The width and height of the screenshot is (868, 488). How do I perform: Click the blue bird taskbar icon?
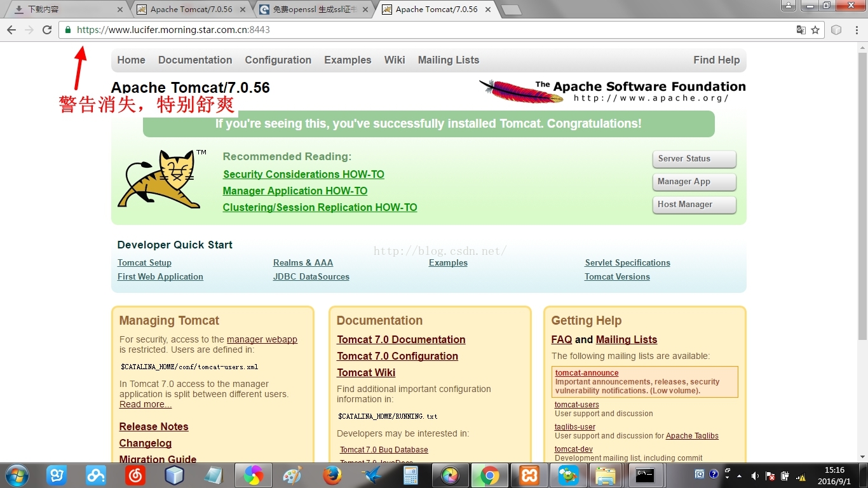click(x=371, y=475)
